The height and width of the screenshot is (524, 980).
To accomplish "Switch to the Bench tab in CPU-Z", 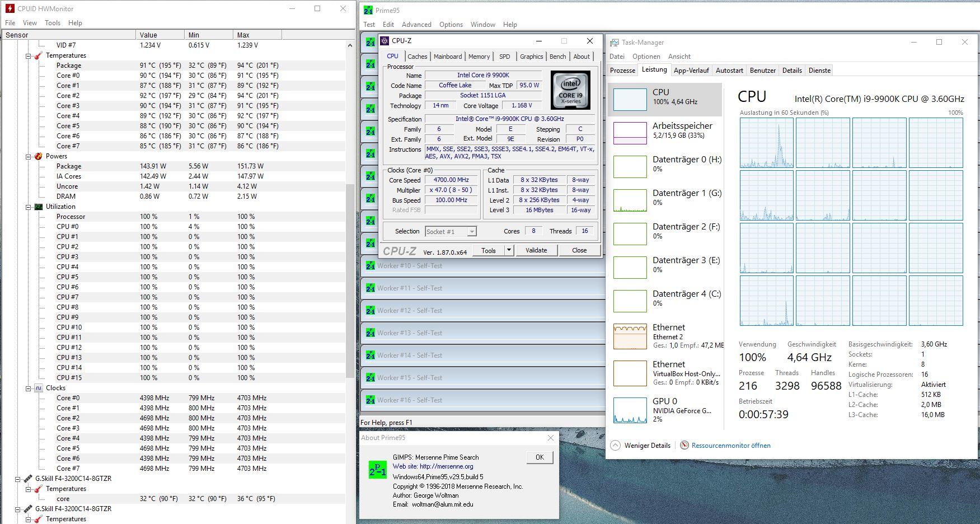I will coord(557,57).
